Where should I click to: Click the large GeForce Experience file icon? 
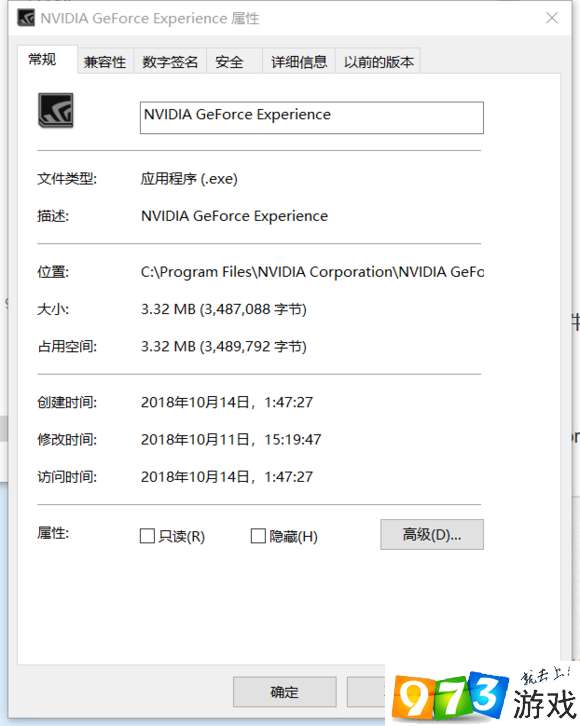coord(56,110)
